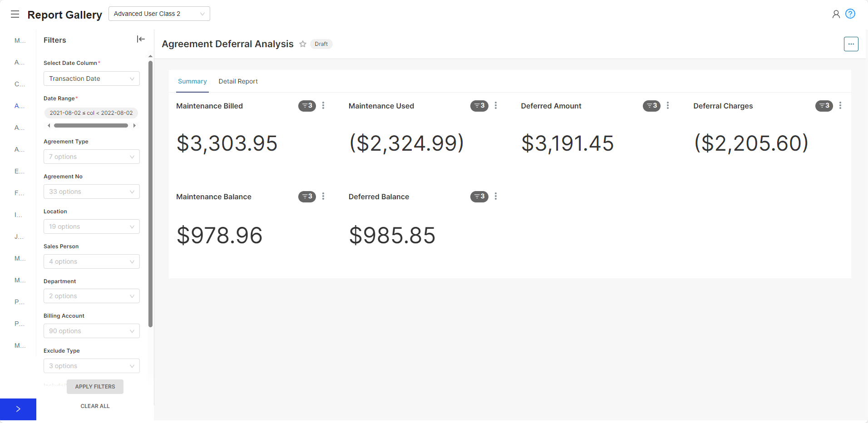Click Deferred Balance filter count badge
Viewport: 868px width, 423px height.
pyautogui.click(x=479, y=197)
